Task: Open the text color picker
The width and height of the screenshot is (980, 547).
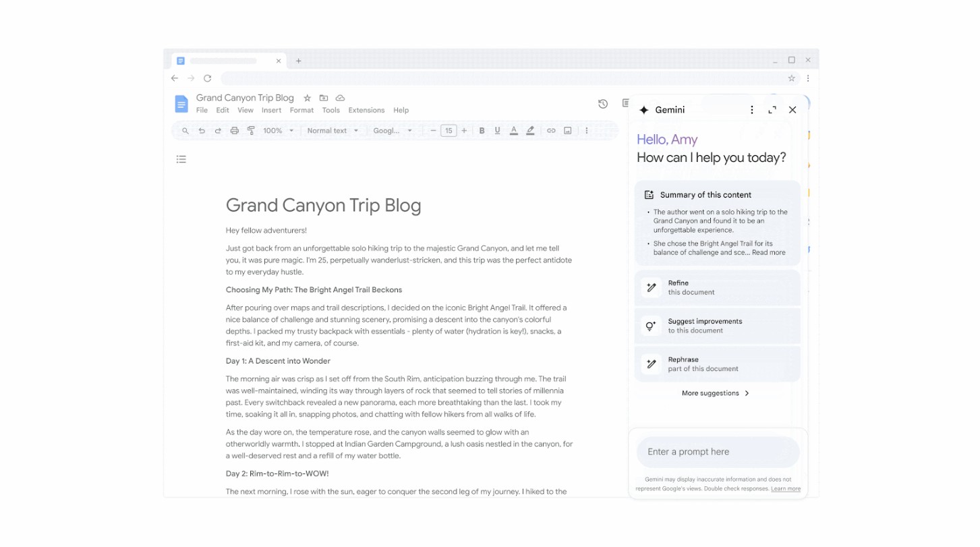Action: click(x=514, y=131)
